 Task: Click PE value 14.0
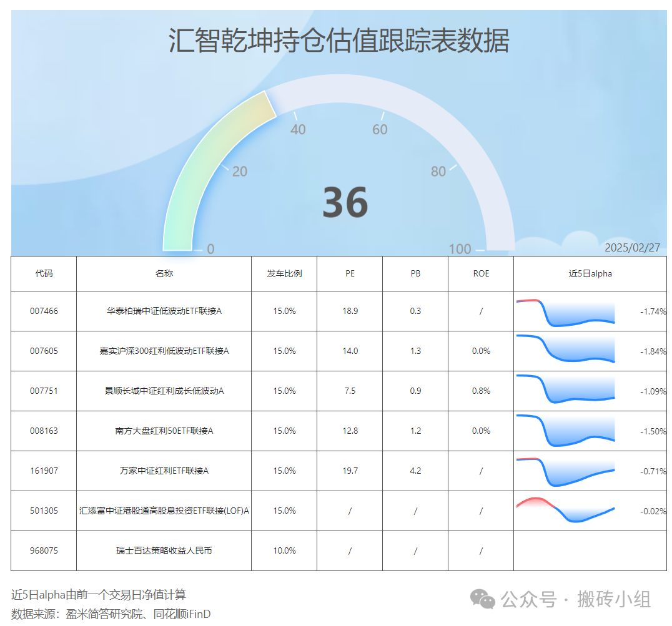[x=350, y=351]
